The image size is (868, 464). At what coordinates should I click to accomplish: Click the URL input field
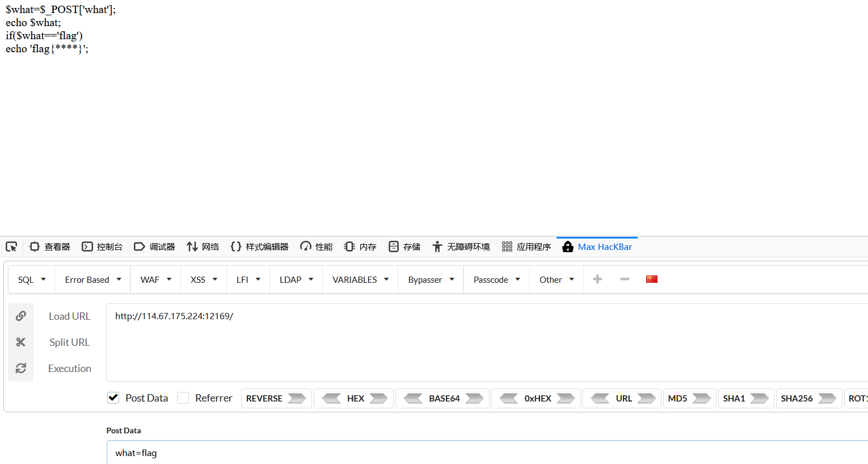click(487, 342)
